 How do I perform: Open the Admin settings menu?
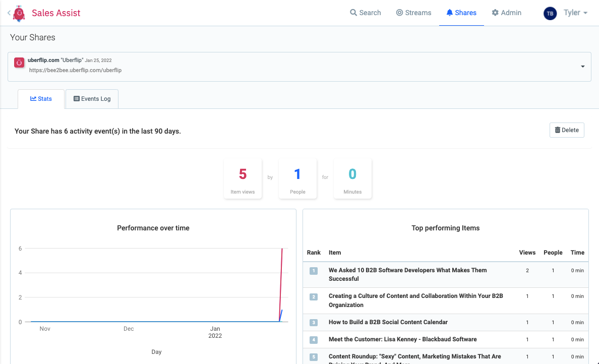(x=507, y=13)
